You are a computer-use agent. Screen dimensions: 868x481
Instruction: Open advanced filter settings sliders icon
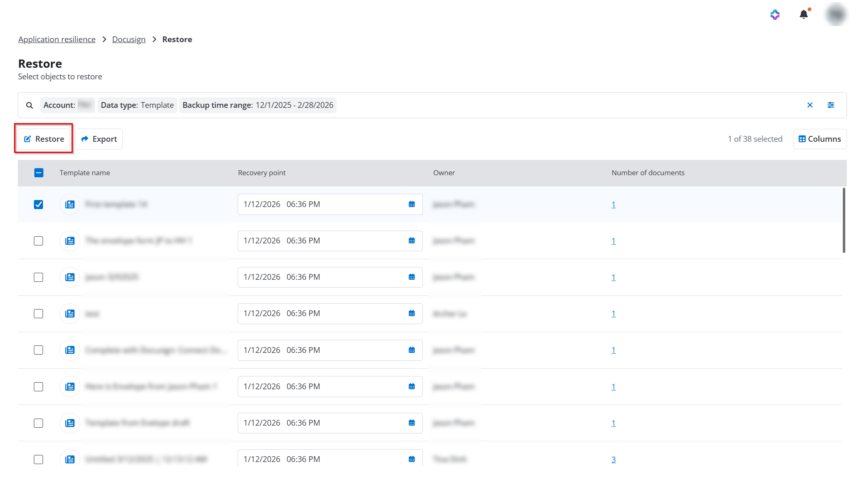[830, 105]
